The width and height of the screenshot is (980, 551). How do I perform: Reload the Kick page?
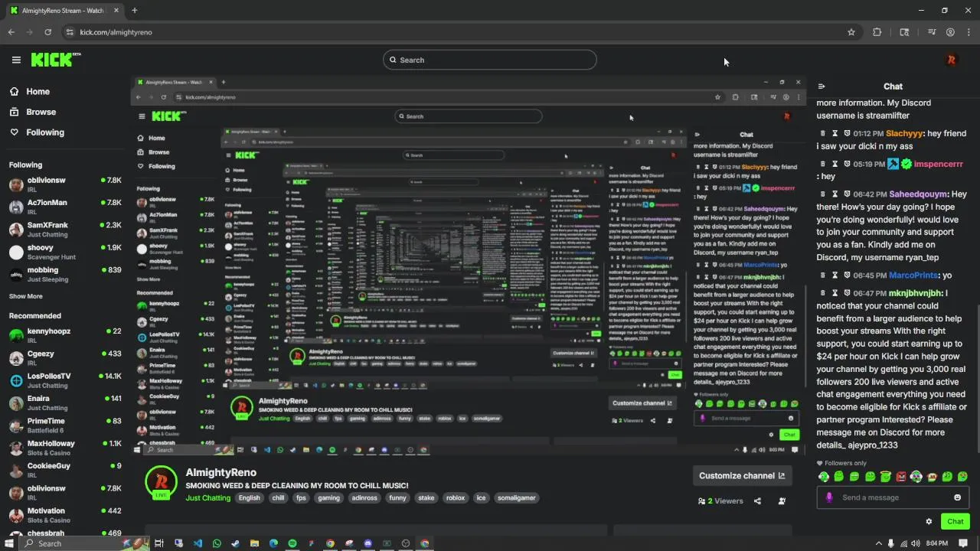coord(48,32)
